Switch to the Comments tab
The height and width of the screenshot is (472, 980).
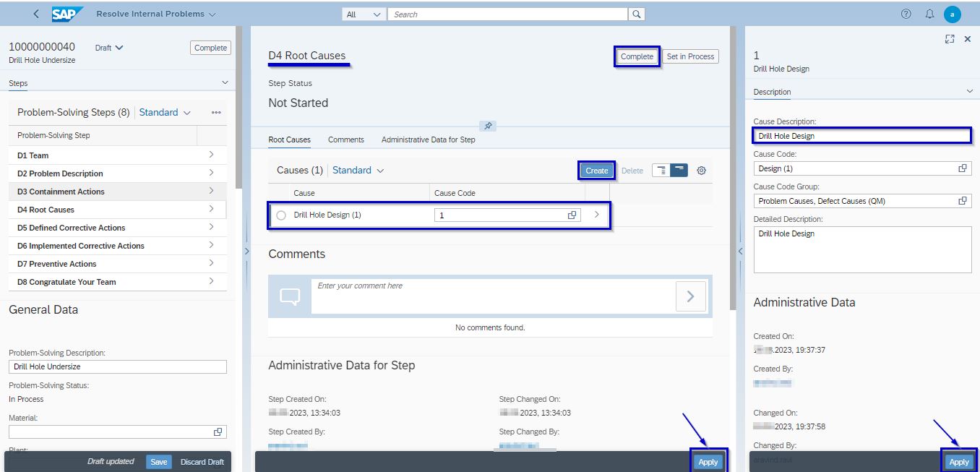[345, 140]
